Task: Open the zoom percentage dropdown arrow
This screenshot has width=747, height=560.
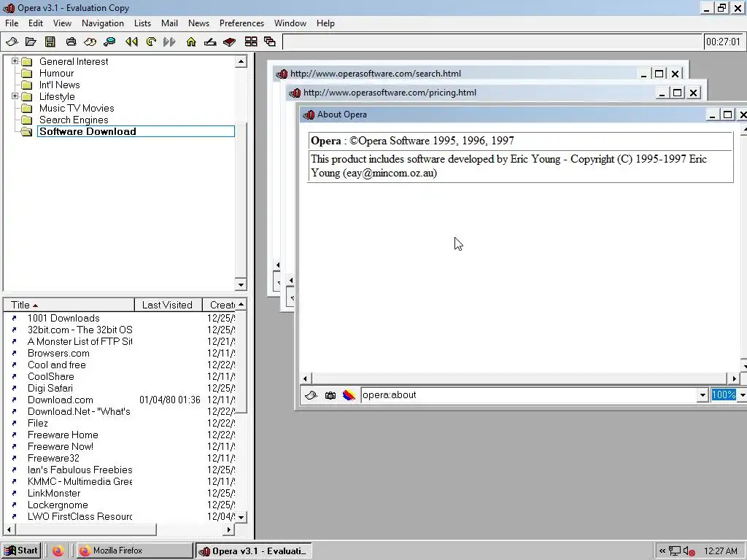Action: 742,395
